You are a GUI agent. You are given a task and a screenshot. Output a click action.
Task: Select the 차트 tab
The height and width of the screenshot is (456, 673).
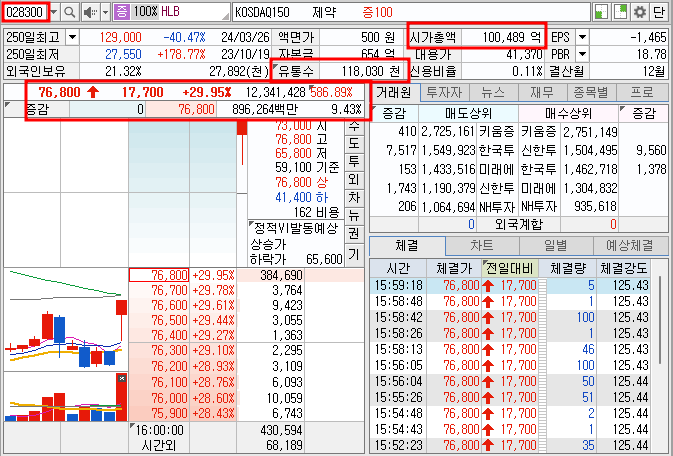click(482, 246)
